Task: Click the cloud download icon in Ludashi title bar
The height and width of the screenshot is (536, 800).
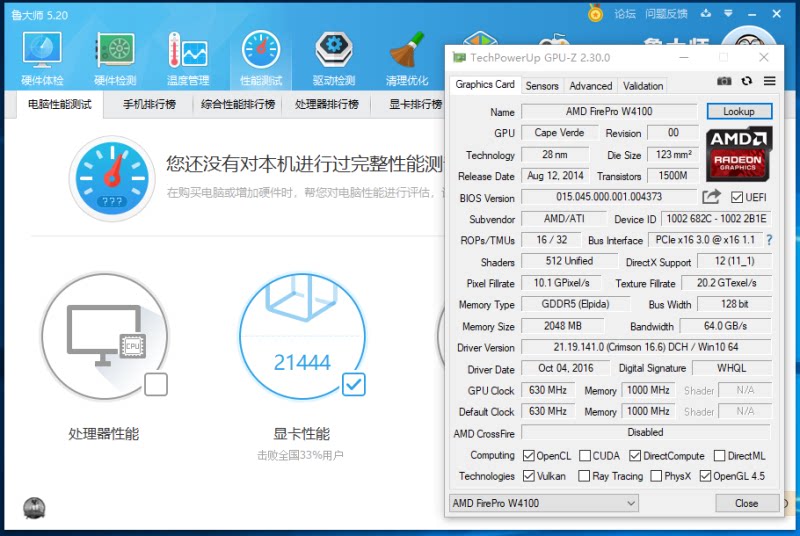Action: click(706, 13)
